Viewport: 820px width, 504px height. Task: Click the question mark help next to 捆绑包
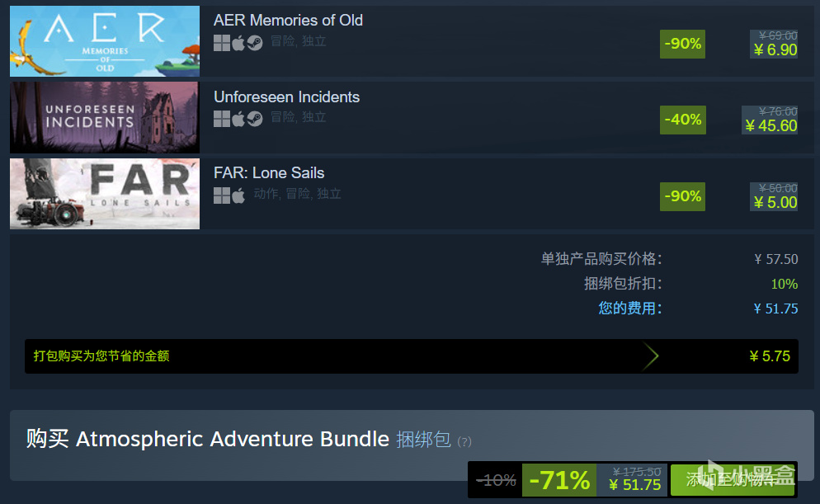[464, 442]
